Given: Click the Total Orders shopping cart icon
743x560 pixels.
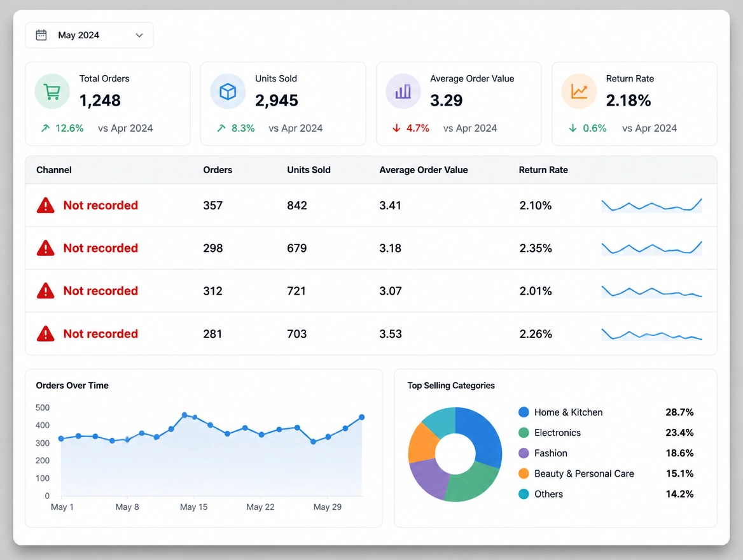Looking at the screenshot, I should (52, 92).
